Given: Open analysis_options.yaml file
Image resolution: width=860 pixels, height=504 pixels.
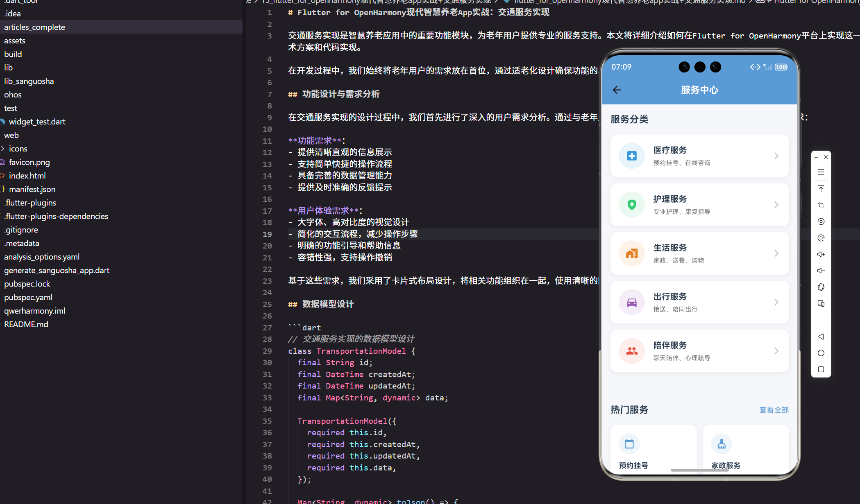Looking at the screenshot, I should click(x=121, y=257).
